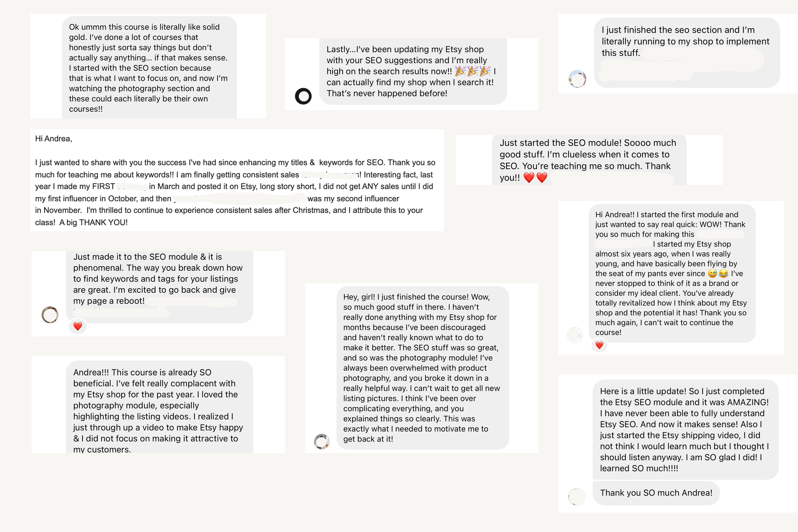Click the "Here is a little update!" message bubble
This screenshot has width=798, height=532.
pos(685,430)
